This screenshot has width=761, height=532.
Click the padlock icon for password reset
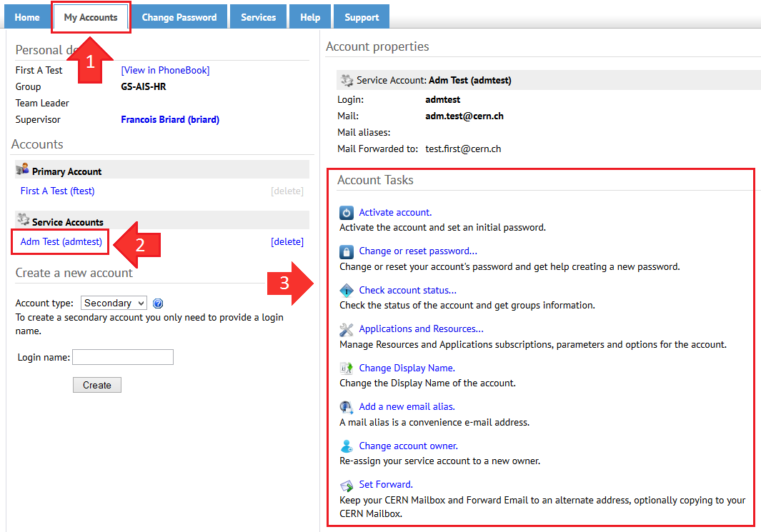[x=347, y=251]
